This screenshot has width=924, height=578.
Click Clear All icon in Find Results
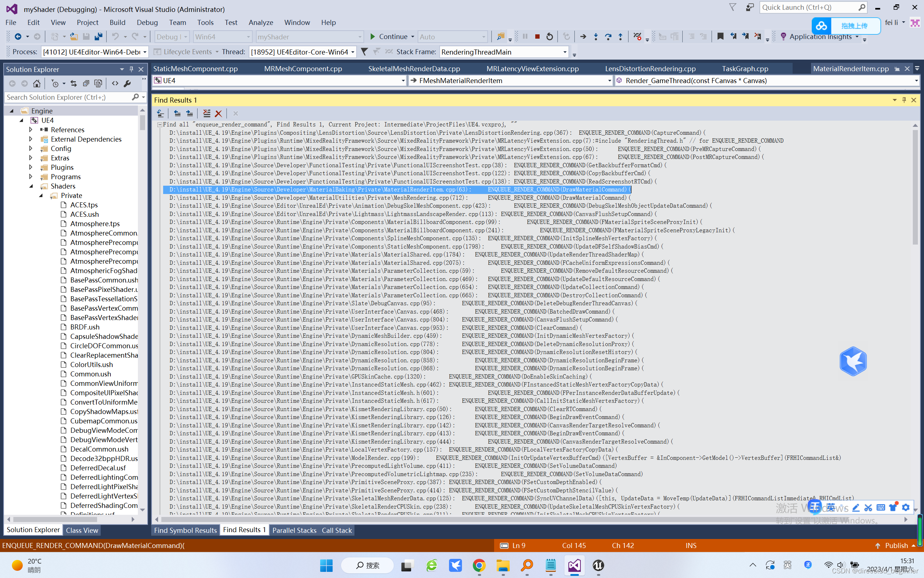206,113
